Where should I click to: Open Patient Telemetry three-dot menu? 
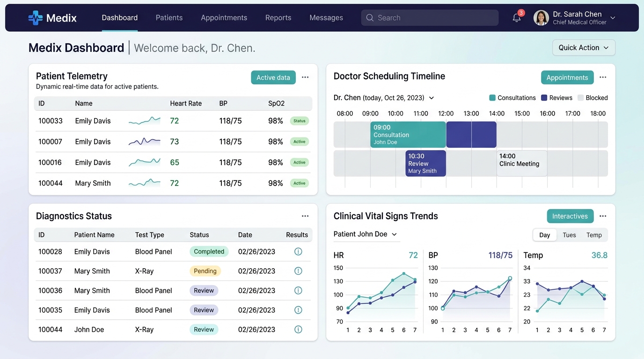(x=305, y=77)
